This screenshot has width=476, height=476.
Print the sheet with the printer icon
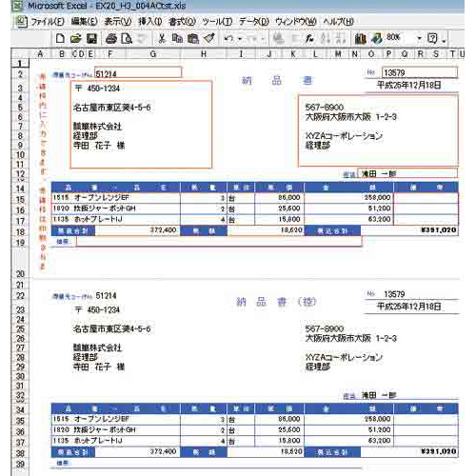[111, 39]
